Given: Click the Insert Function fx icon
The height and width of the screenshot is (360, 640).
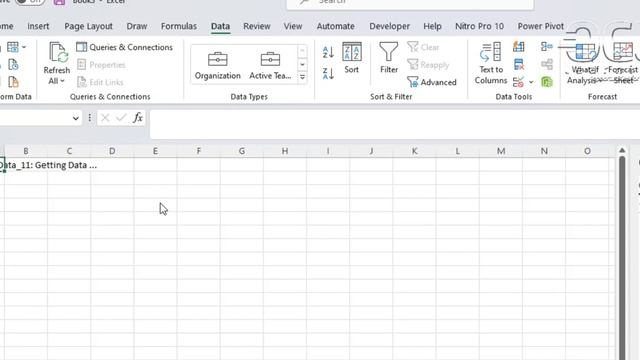Looking at the screenshot, I should click(138, 118).
